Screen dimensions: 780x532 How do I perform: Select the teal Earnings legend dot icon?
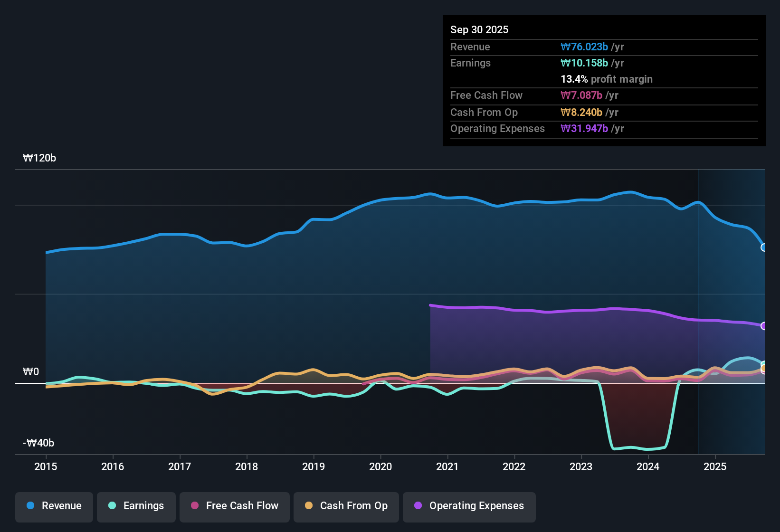tap(112, 506)
